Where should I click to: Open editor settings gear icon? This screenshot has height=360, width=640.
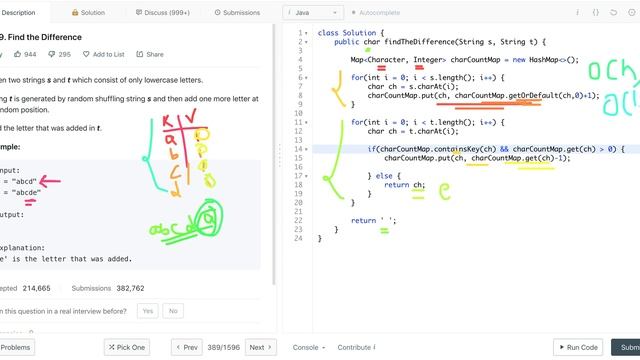[631, 13]
